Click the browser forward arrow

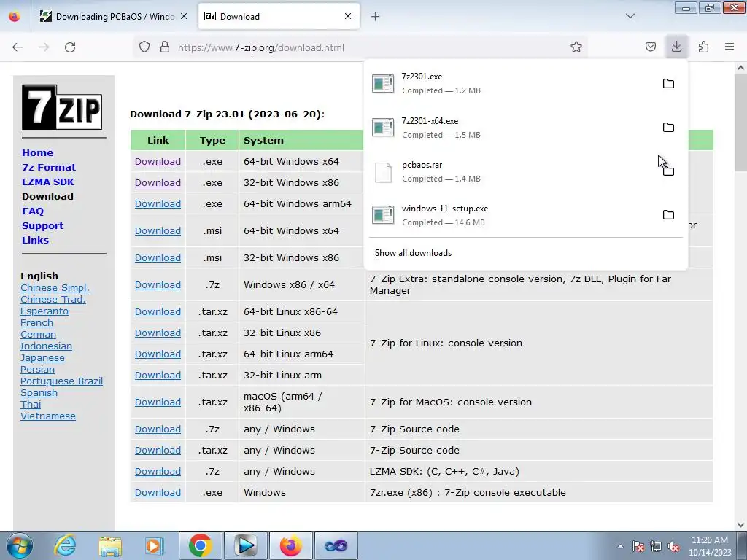click(44, 47)
